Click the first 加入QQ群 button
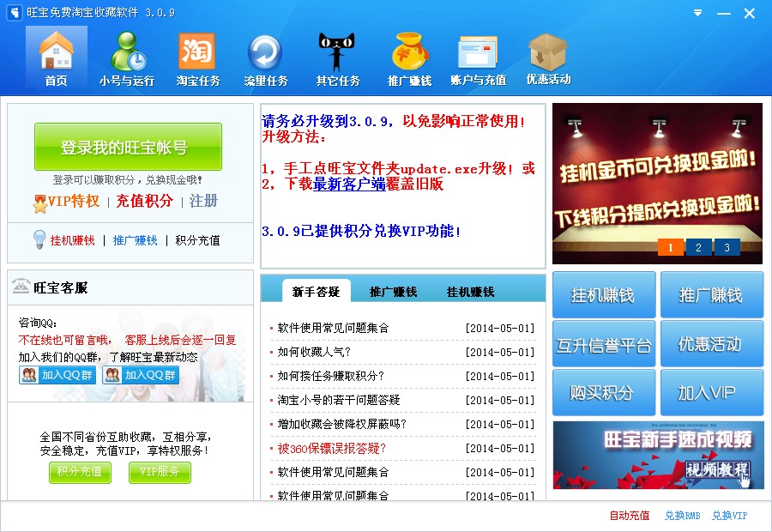Screen dimensions: 772x532 (57, 375)
